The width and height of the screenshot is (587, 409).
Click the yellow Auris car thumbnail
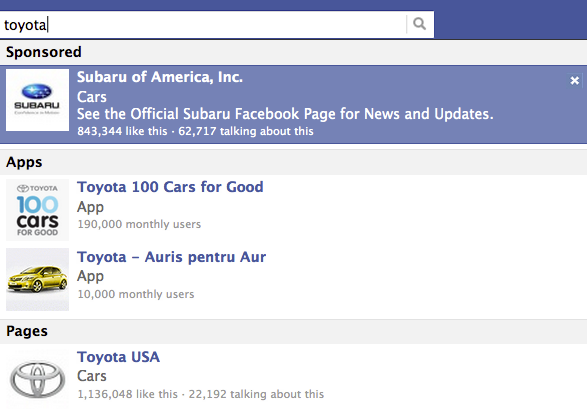(x=37, y=280)
